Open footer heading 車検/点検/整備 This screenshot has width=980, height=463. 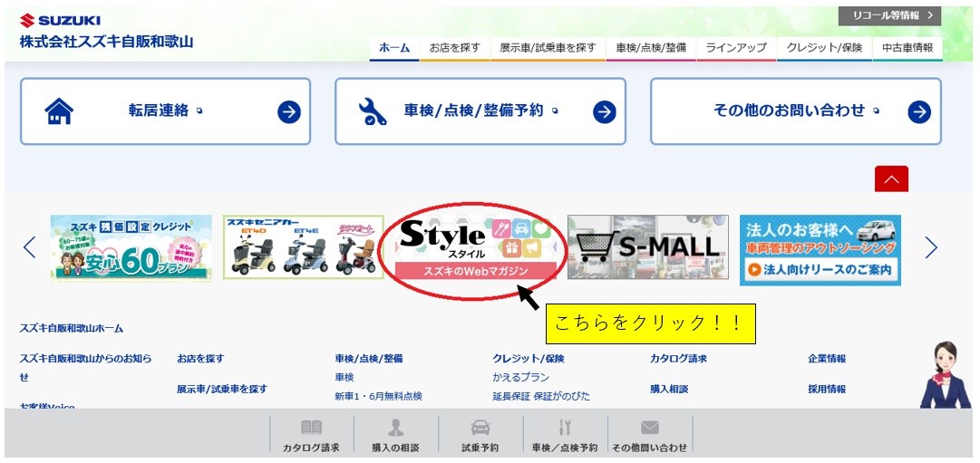pos(369,359)
